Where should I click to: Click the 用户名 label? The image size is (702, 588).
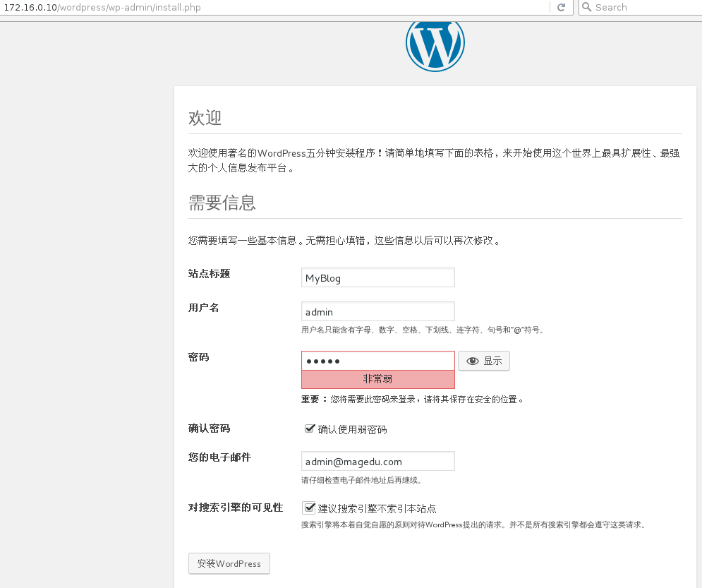pos(203,308)
